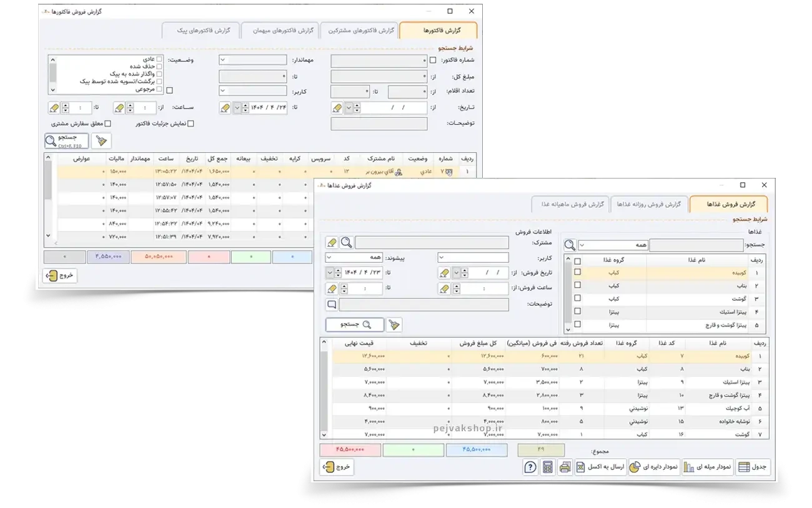Enable the 'معلق سفارش مشتری' checkbox
The height and width of the screenshot is (508, 812).
click(x=107, y=124)
